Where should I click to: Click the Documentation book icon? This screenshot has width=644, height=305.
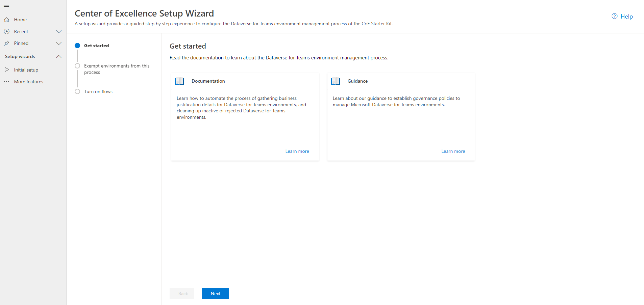[x=179, y=81]
